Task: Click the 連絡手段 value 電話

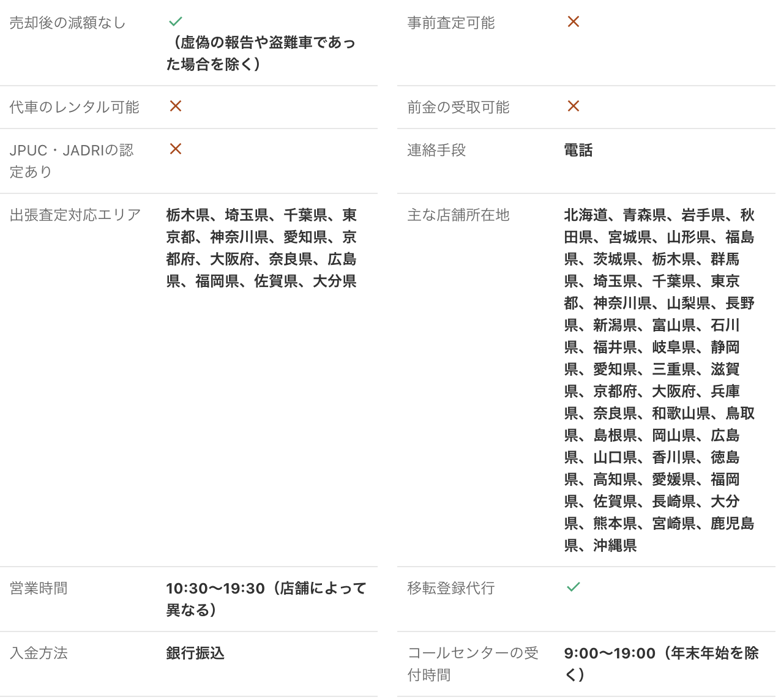Action: pyautogui.click(x=578, y=151)
